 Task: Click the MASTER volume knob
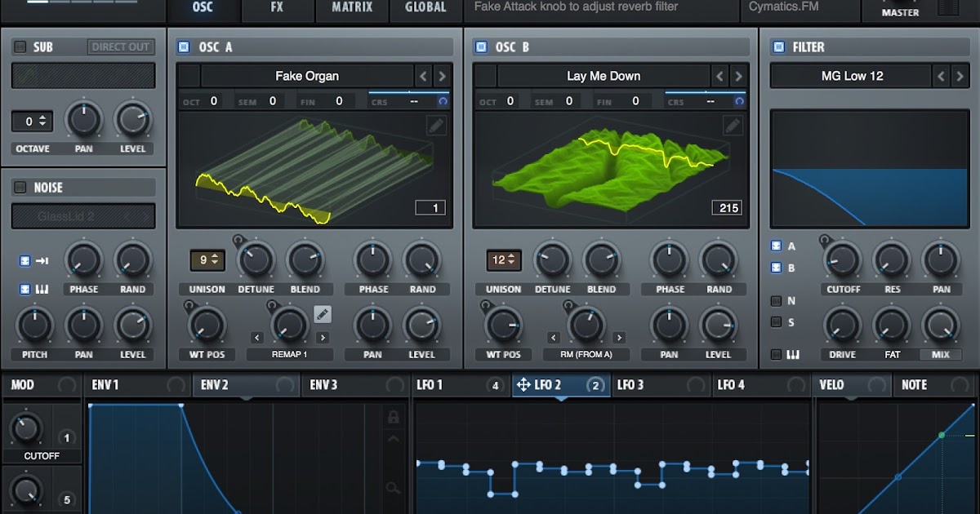(902, 4)
